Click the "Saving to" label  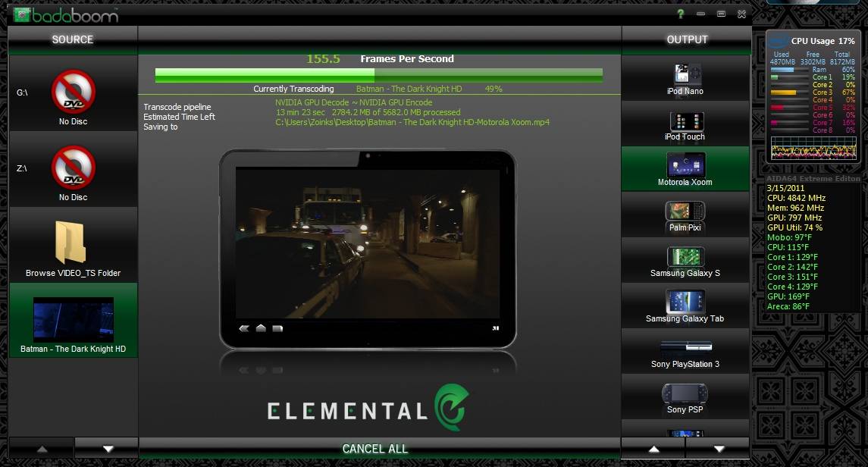point(161,127)
